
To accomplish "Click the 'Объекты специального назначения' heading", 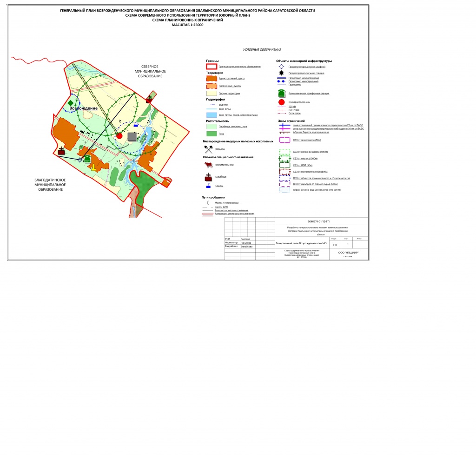I will [228, 157].
